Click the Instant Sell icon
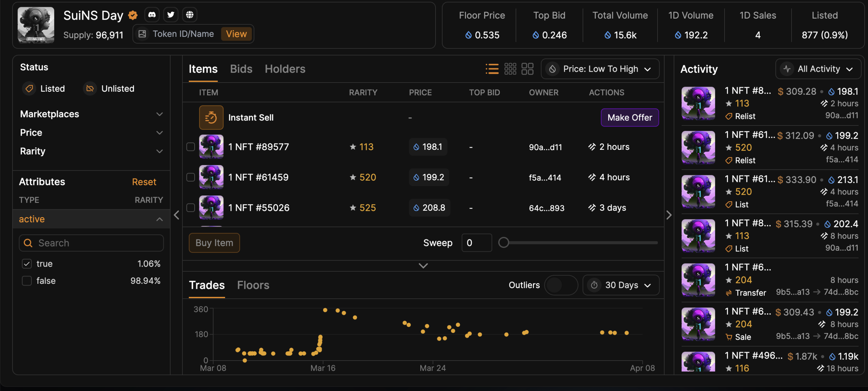 click(211, 117)
